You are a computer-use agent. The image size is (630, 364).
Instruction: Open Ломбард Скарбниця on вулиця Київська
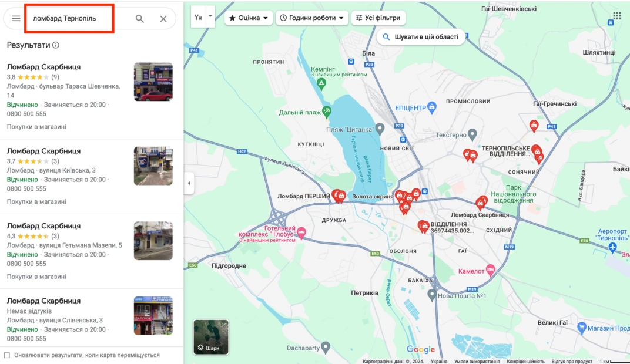point(44,151)
